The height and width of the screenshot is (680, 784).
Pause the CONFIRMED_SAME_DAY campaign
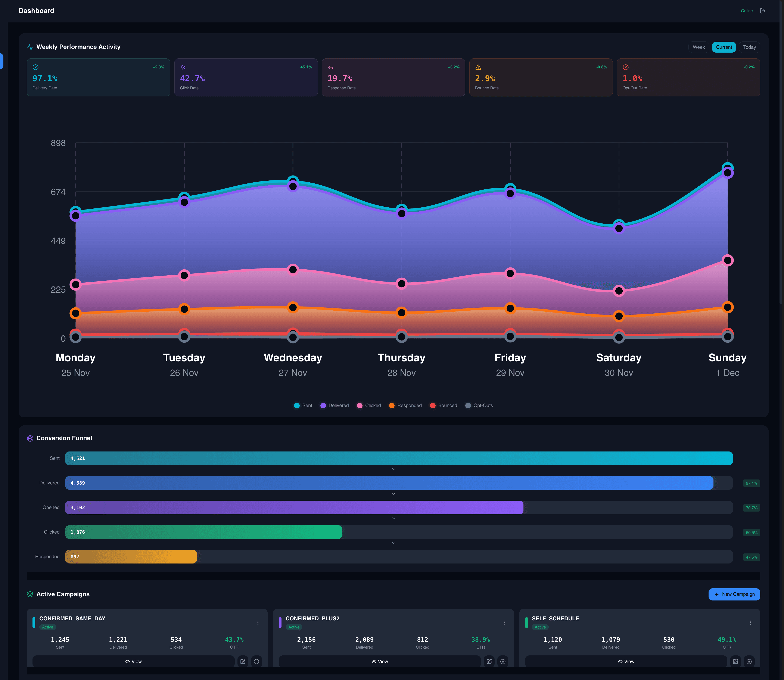[256, 661]
